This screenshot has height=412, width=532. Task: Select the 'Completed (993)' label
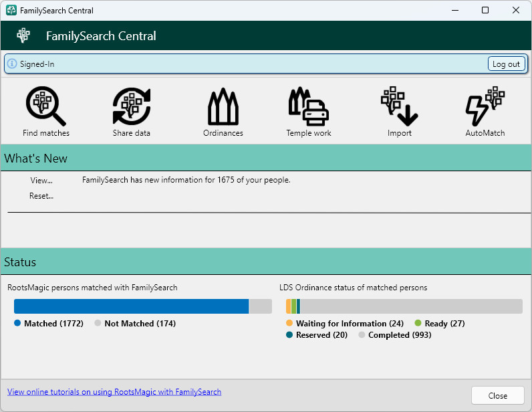click(x=400, y=335)
